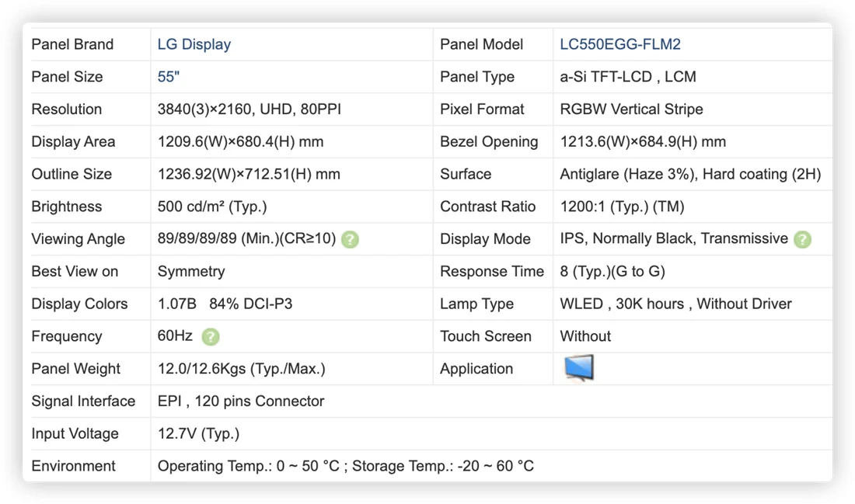Select lamp type WLED, 30K hours text
855x504 pixels.
[675, 304]
